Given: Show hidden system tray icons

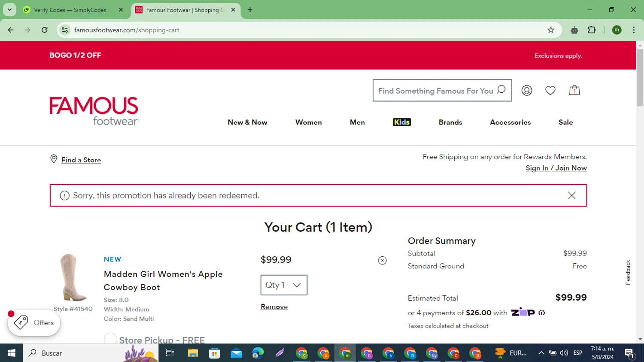Looking at the screenshot, I should [x=541, y=353].
